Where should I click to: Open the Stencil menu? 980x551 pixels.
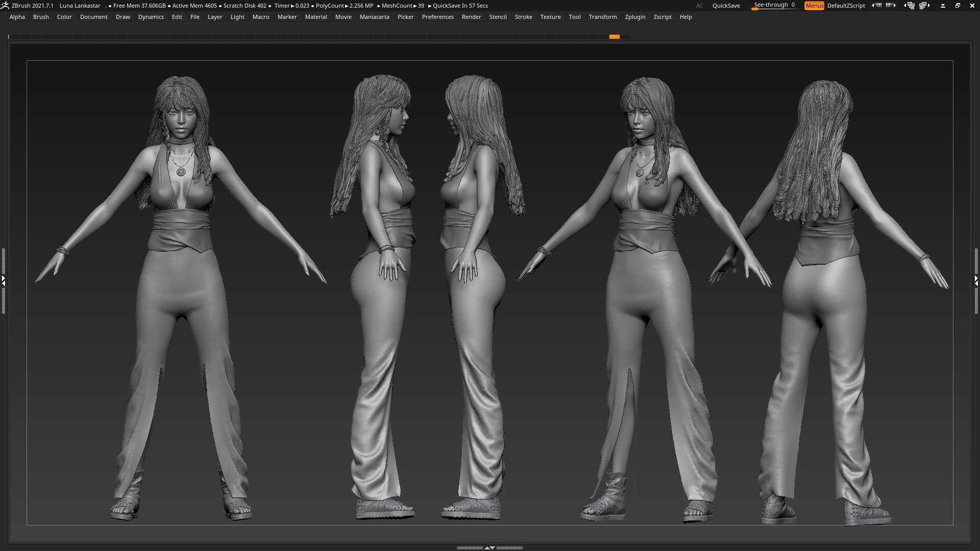tap(498, 17)
